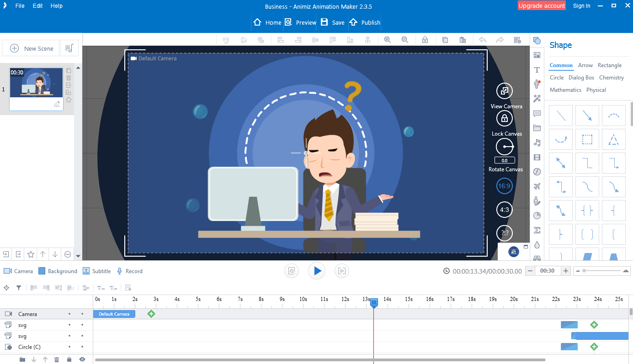Expand the Circle (C) layer options
633x364 pixels.
click(x=69, y=347)
